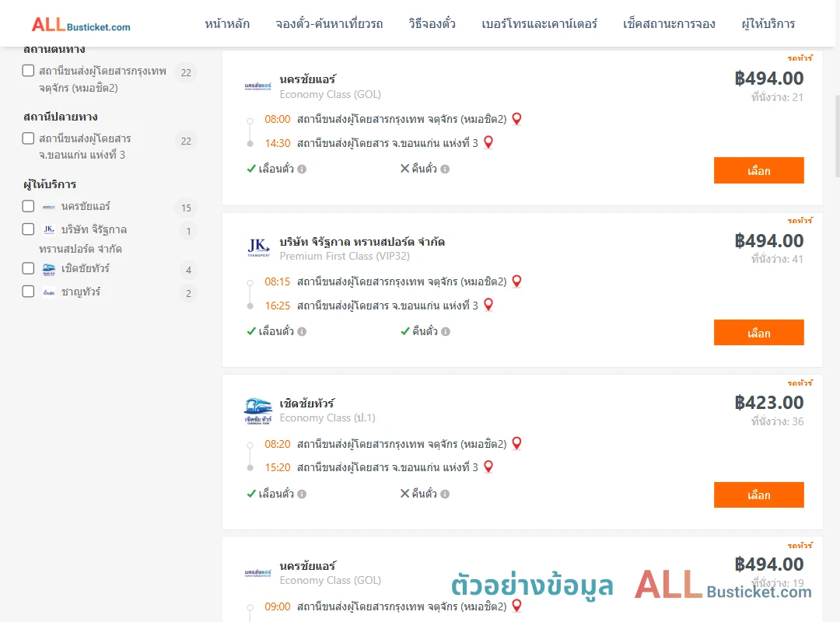Select the 08:15 จิรัฐกาล trip
This screenshot has height=622, width=840.
(758, 333)
